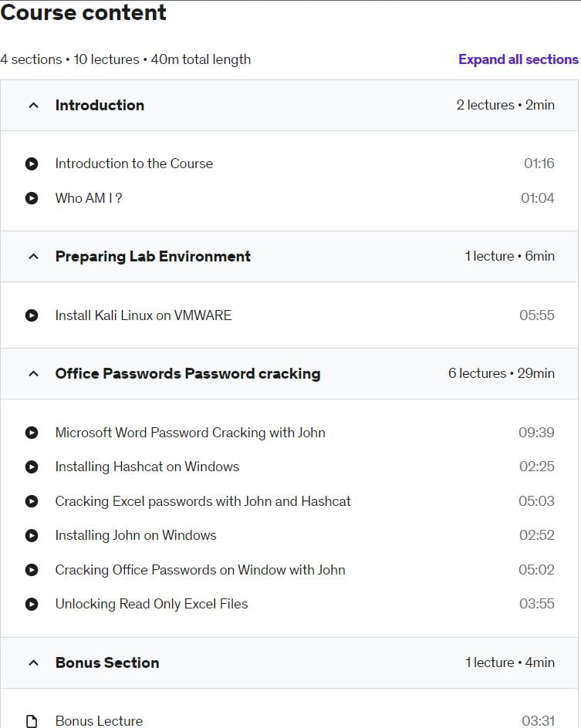Screen dimensions: 581x728
Task: Collapse Preparing Lab Environment section chevron
Action: (33, 256)
